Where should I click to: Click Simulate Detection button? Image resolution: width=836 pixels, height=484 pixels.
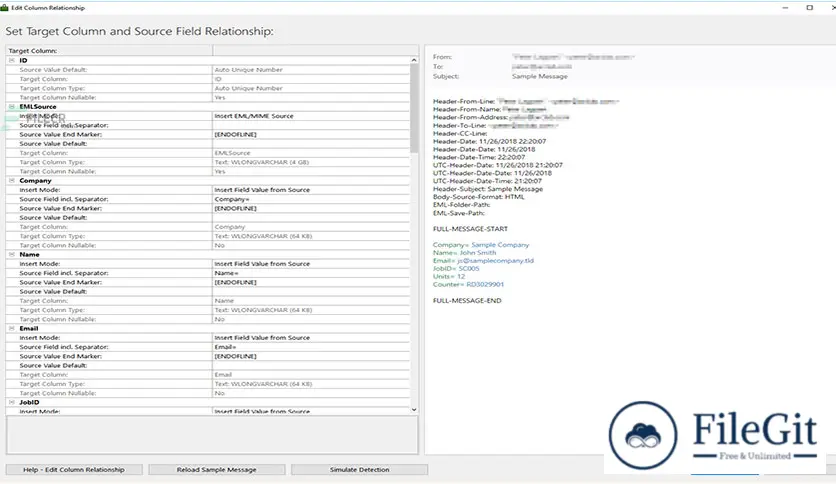pyautogui.click(x=359, y=470)
